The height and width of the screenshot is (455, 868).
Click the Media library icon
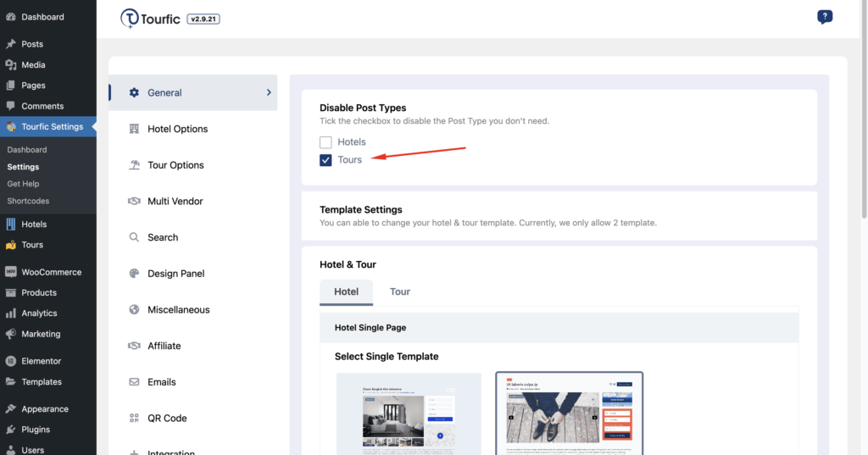pos(11,64)
